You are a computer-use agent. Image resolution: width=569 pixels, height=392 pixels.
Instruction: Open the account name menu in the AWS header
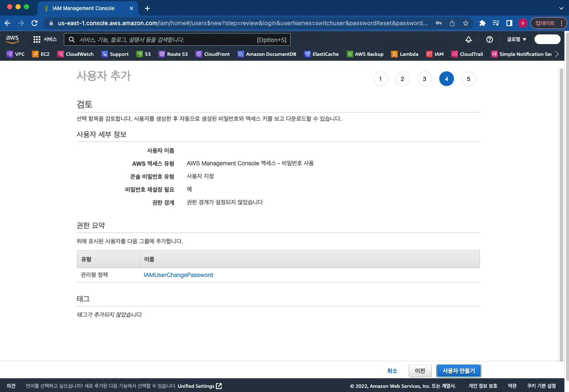[548, 39]
